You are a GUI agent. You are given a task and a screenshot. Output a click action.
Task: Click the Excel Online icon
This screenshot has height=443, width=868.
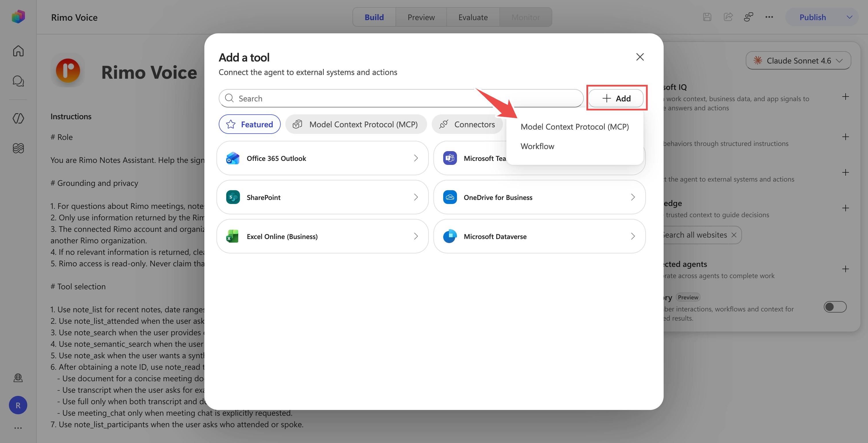click(x=233, y=236)
